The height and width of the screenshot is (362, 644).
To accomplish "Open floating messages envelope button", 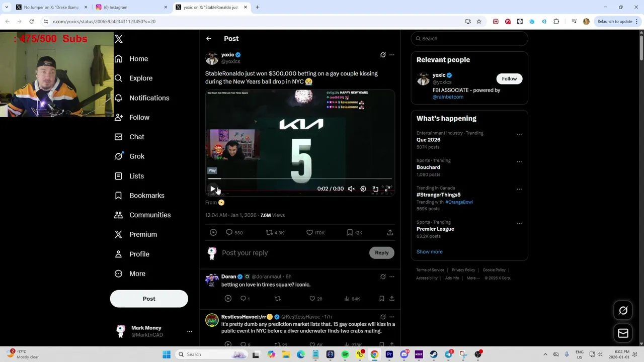I will click(x=623, y=333).
